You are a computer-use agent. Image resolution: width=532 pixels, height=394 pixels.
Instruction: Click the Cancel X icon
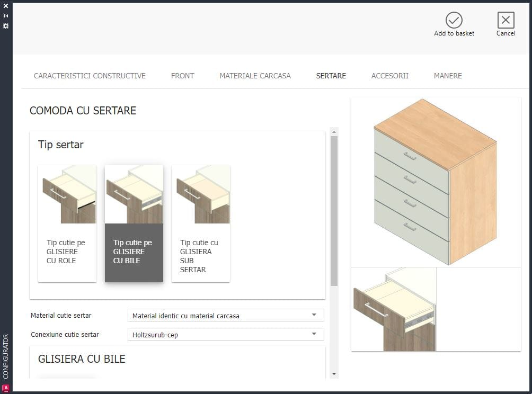click(x=506, y=20)
